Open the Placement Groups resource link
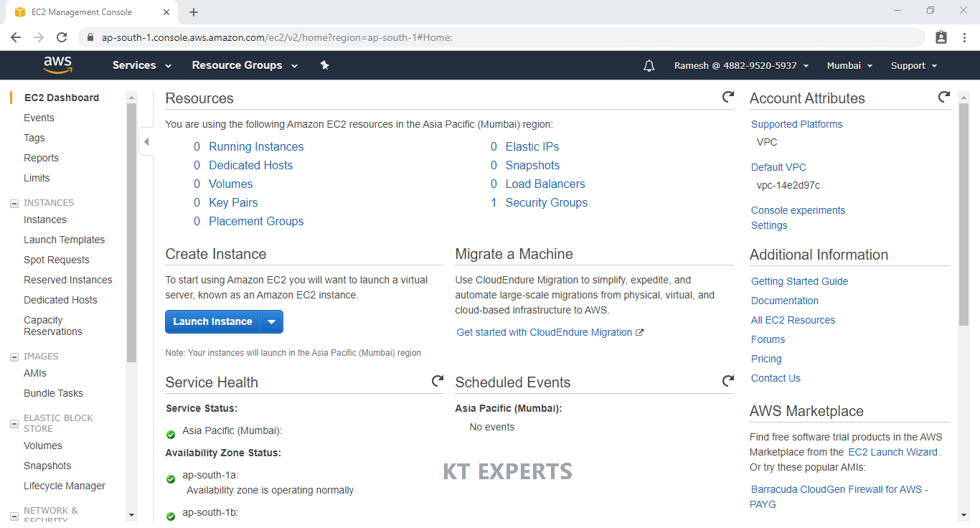The width and height of the screenshot is (980, 528). 256,221
